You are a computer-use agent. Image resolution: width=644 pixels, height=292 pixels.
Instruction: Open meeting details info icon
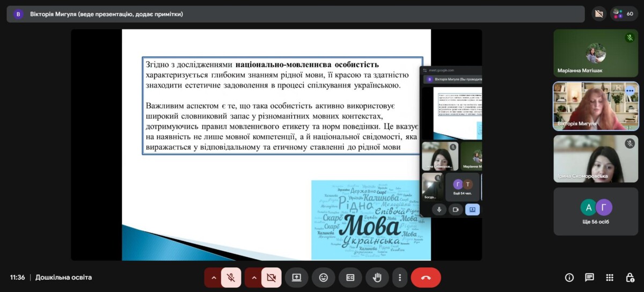pos(569,278)
